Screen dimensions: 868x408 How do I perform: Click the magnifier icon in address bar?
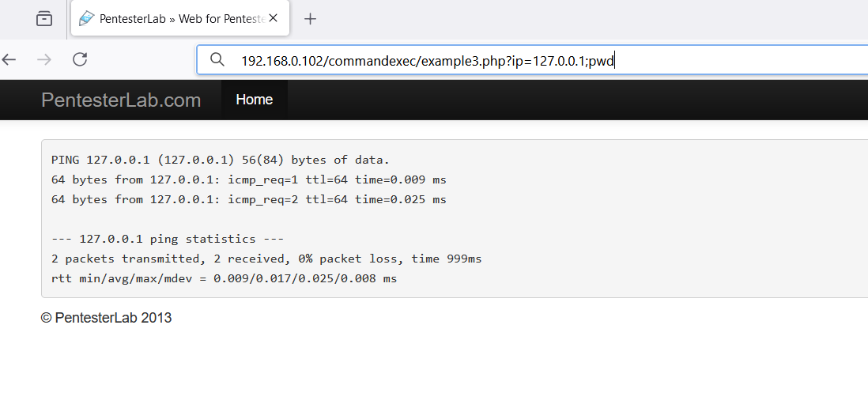point(217,60)
